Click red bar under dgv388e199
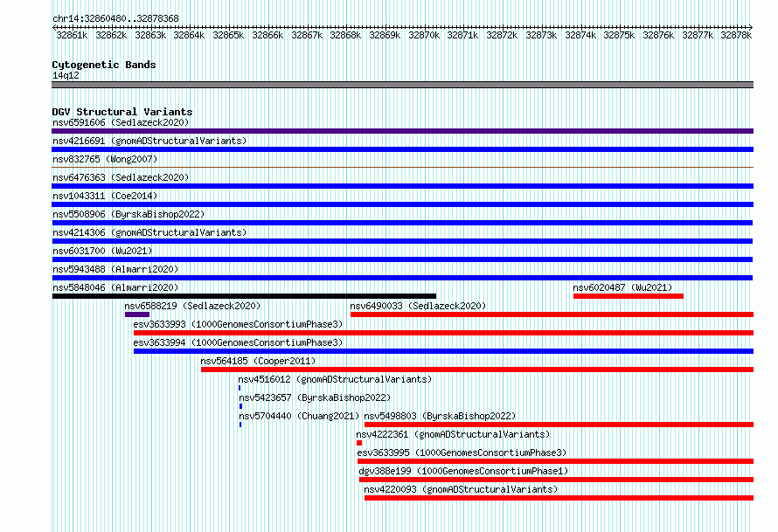 coord(556,480)
